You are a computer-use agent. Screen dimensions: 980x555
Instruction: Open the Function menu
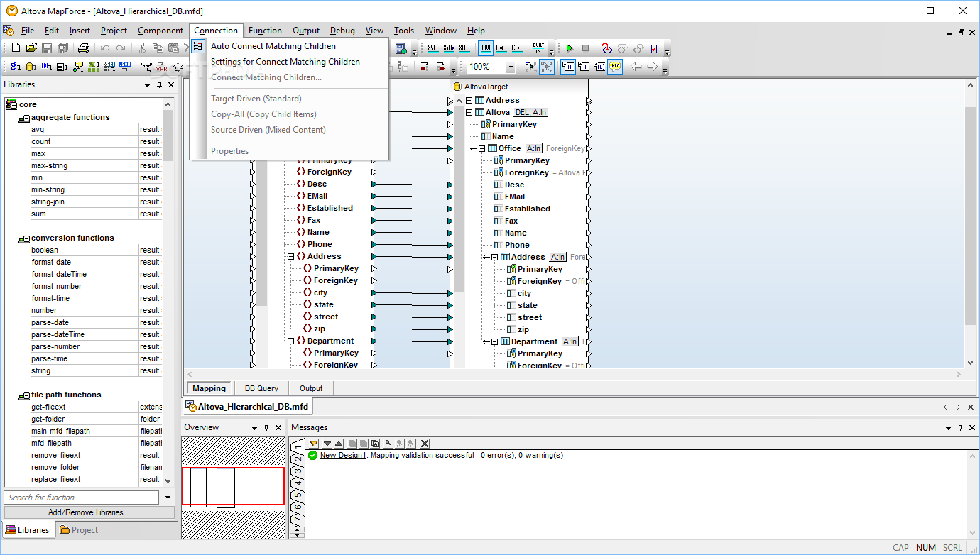(265, 31)
